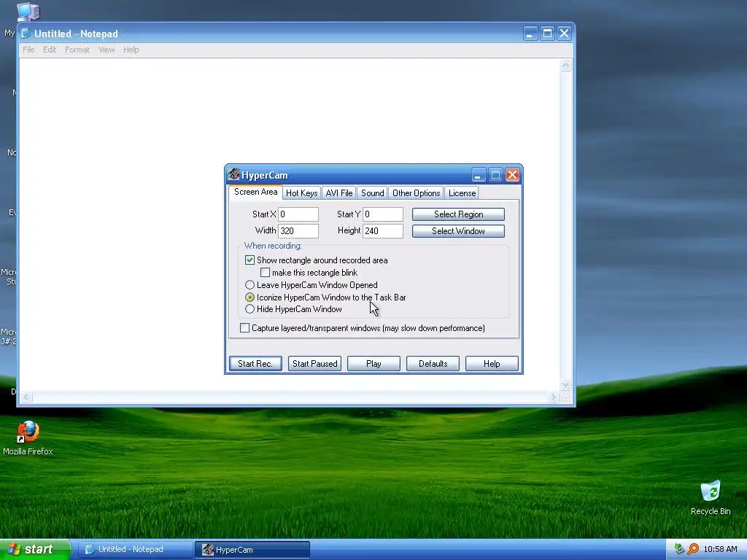Enable Capture layered/transparent windows checkbox
Viewport: 747px width, 560px height.
coord(244,327)
